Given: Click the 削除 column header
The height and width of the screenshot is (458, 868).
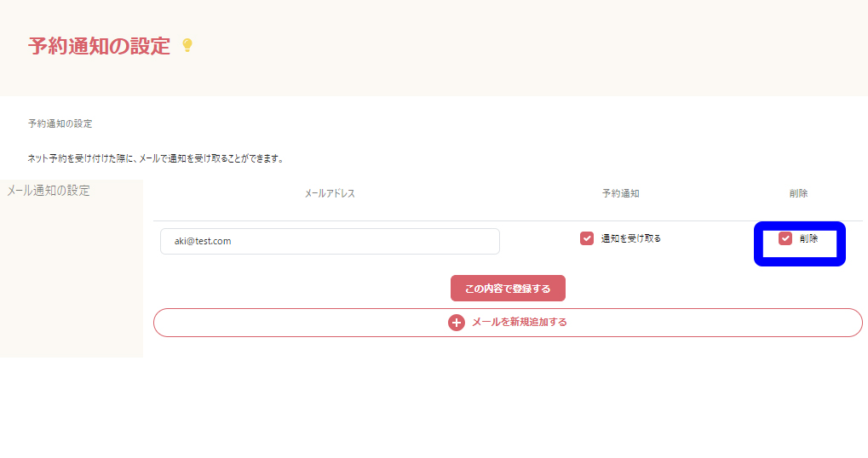Looking at the screenshot, I should pos(798,193).
